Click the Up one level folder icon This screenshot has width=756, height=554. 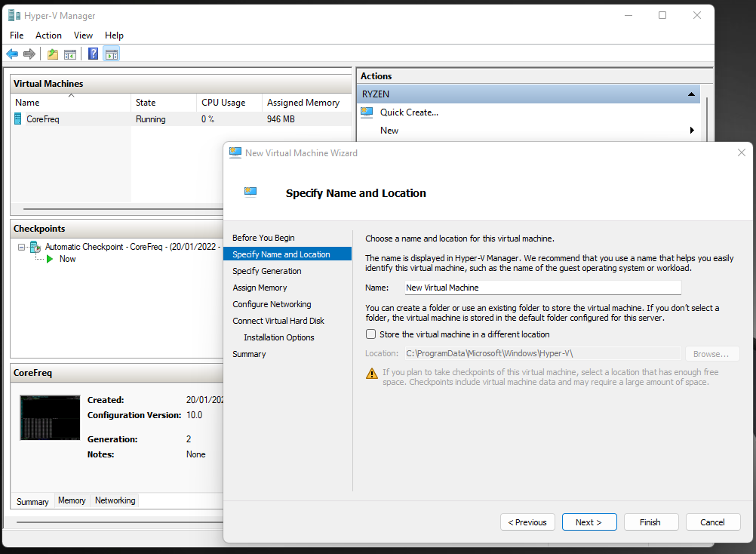(x=53, y=54)
